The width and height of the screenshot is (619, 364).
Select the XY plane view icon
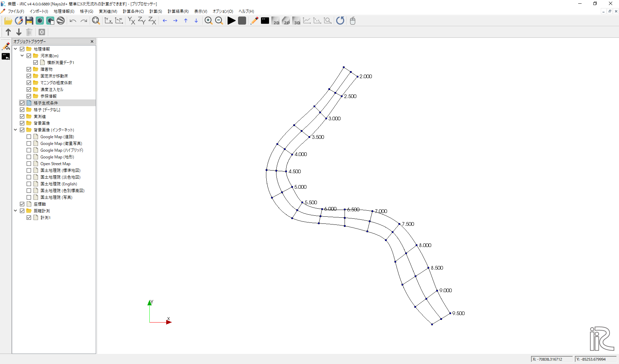click(x=131, y=21)
